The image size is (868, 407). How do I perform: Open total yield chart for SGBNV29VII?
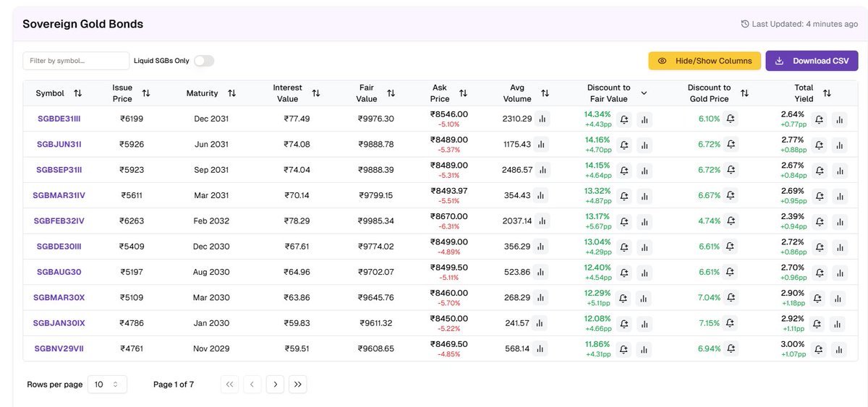[839, 349]
